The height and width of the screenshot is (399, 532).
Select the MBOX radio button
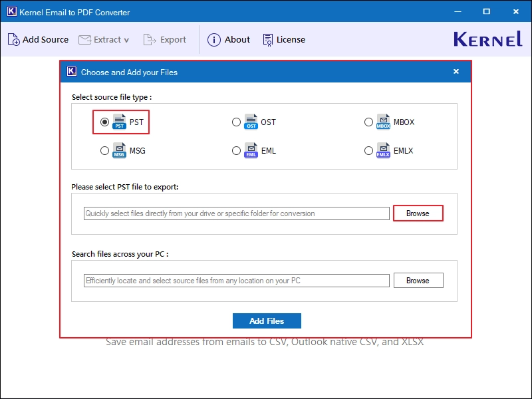pos(368,122)
